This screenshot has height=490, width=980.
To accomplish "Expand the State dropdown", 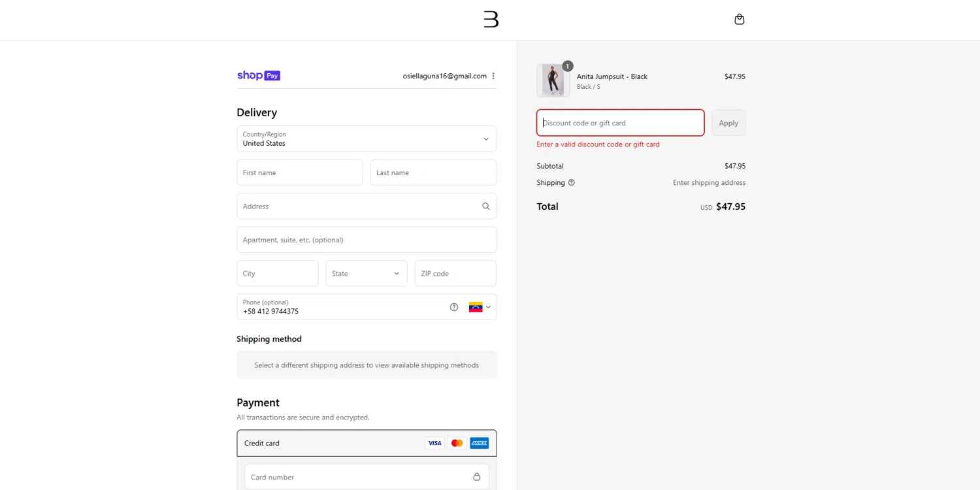I will click(367, 273).
